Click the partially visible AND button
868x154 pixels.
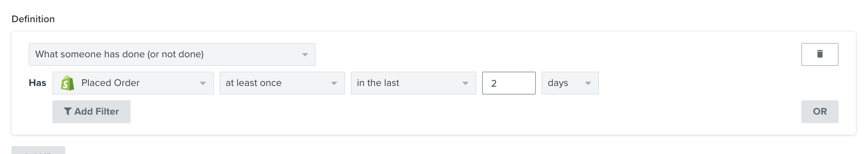(x=38, y=150)
